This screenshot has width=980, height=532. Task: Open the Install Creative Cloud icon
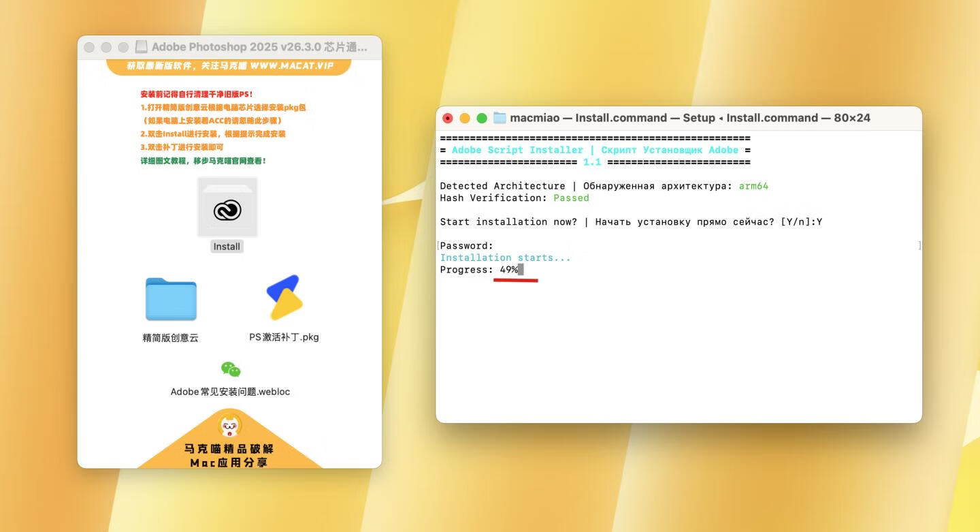click(x=227, y=207)
